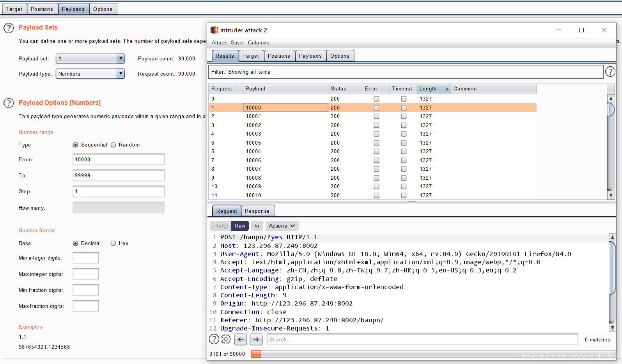Viewport: 622px width, 364px height.
Task: Sort results by Payload column
Action: [285, 89]
